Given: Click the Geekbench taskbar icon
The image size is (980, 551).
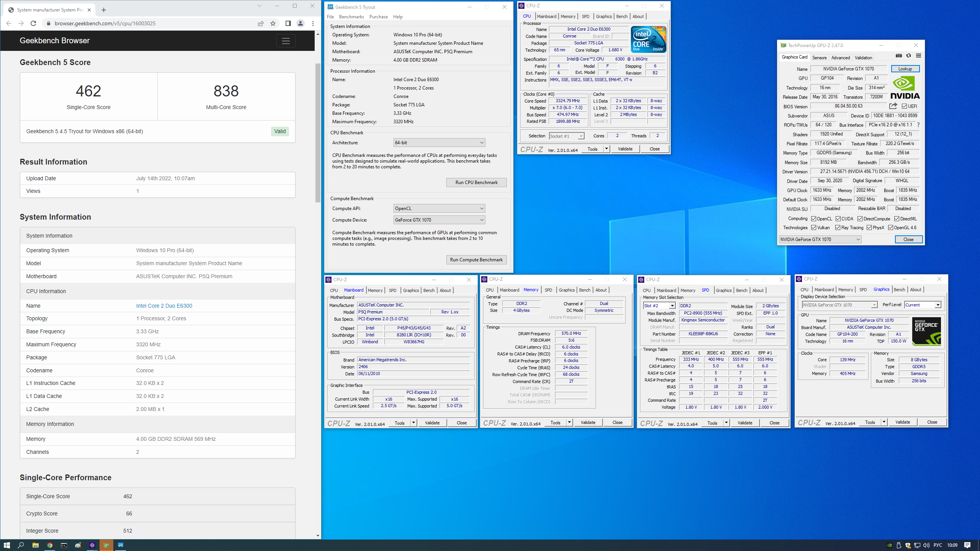Looking at the screenshot, I should click(x=121, y=545).
